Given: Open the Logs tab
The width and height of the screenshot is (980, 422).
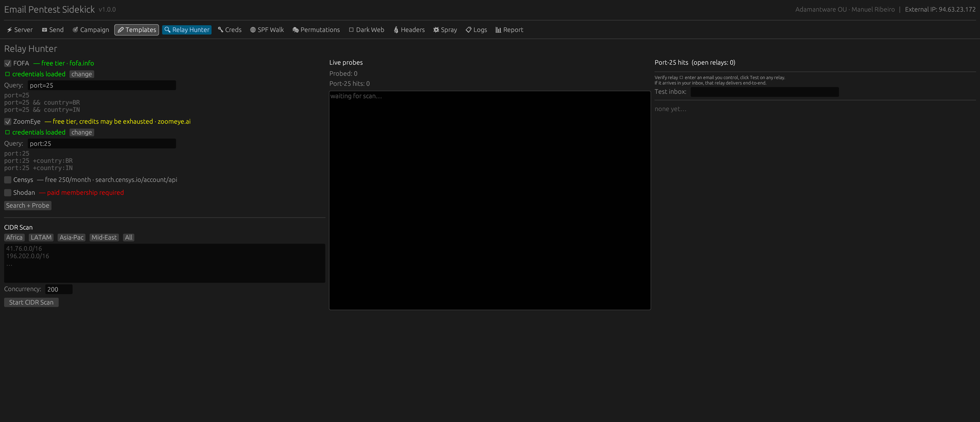Looking at the screenshot, I should point(476,30).
